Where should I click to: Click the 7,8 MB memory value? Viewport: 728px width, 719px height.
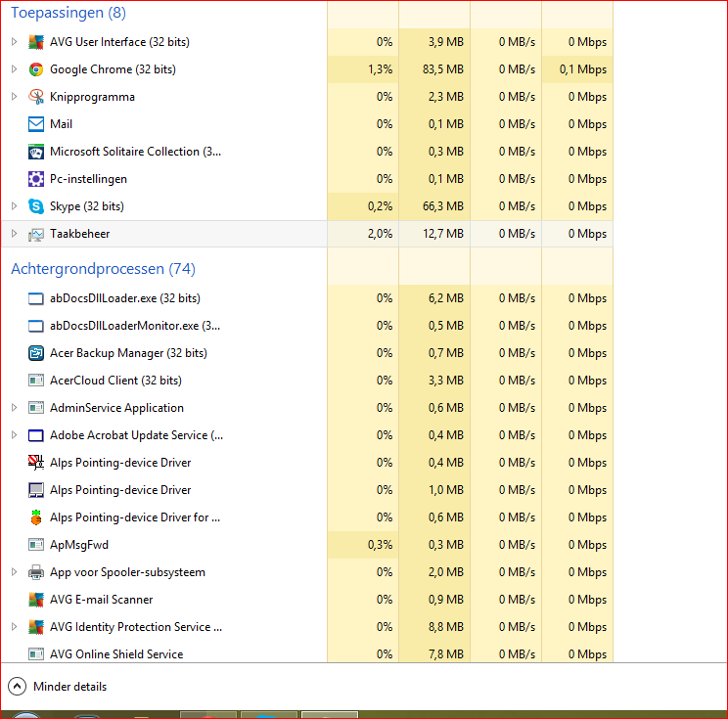point(446,654)
